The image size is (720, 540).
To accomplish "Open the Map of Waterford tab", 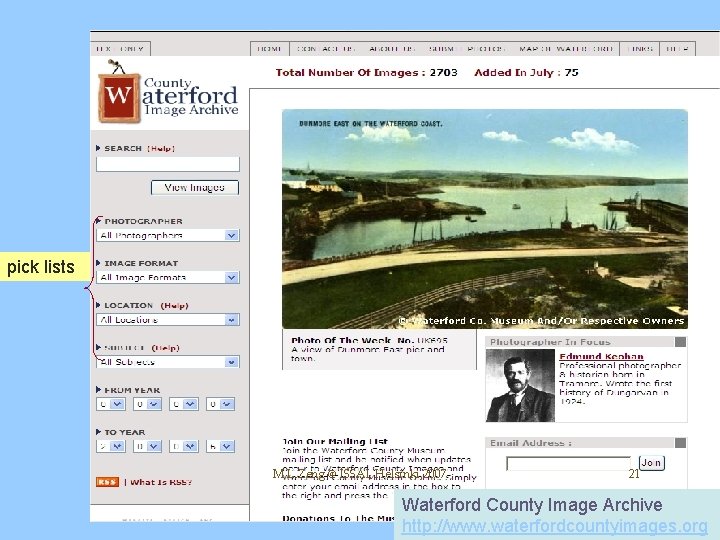I will click(566, 49).
